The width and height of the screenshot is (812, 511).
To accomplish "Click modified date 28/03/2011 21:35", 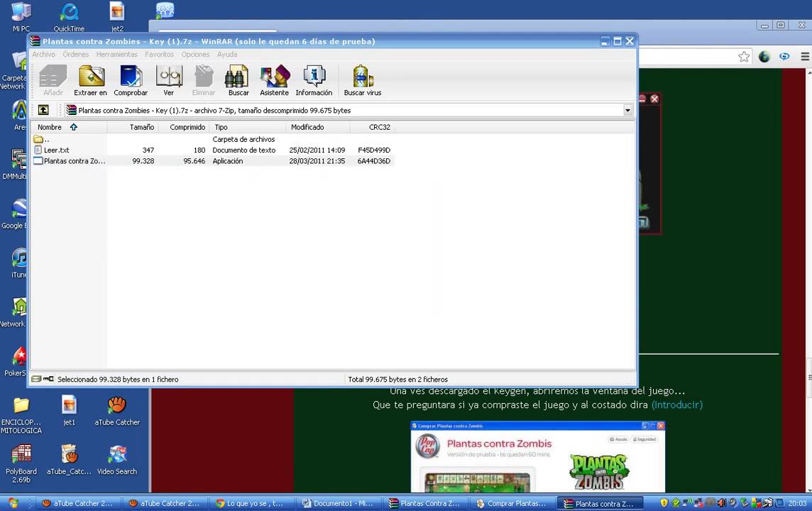I will (317, 161).
